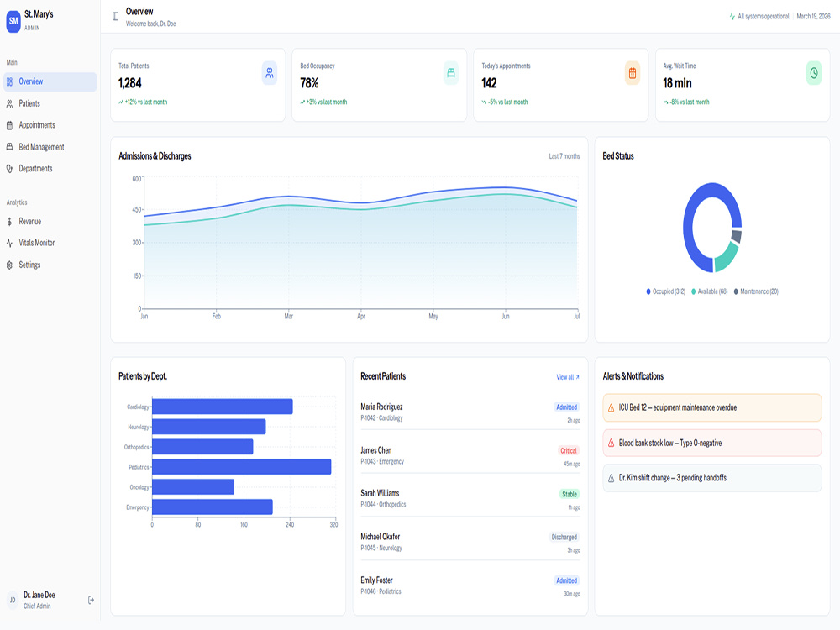Click the Today's Appointments calendar icon
840x630 pixels.
[x=633, y=73]
